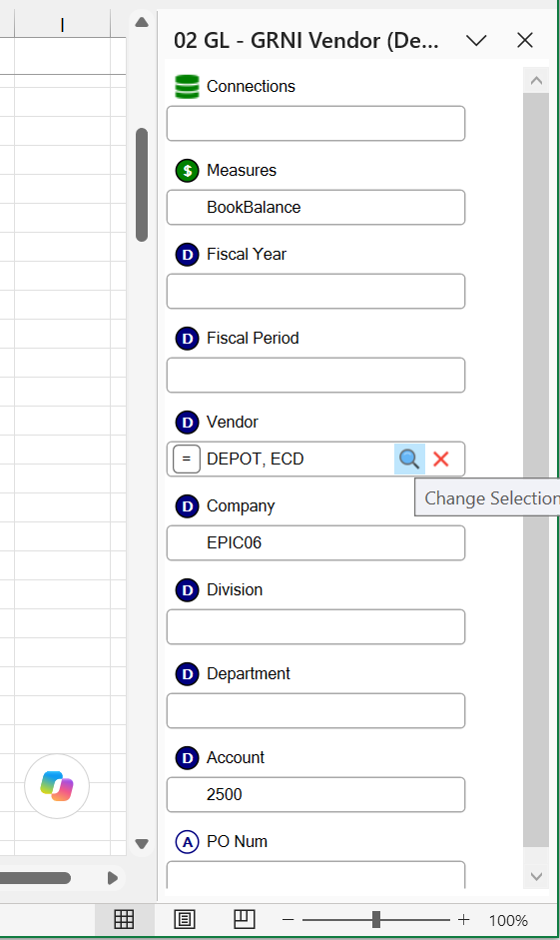
Task: Switch to Normal view in status bar
Action: [124, 919]
